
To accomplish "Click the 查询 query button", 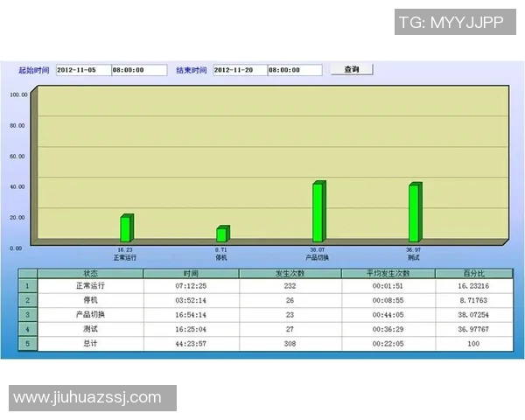I will pyautogui.click(x=352, y=69).
